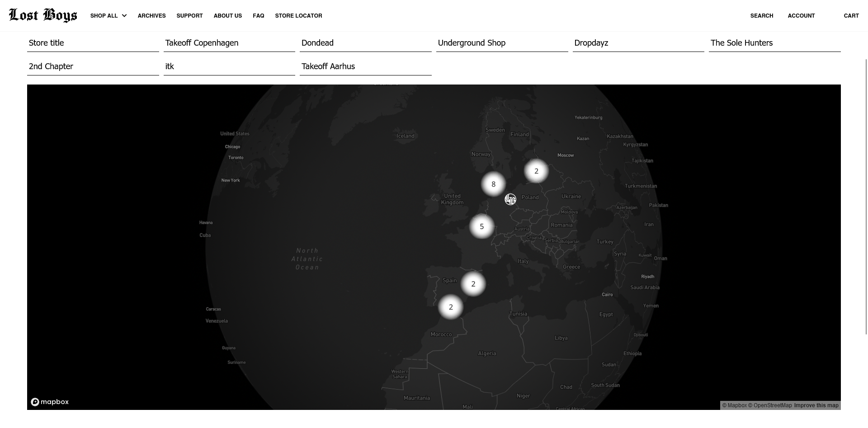Viewport: 868px width, 428px height.
Task: Click the North Atlantic Ocean map label
Action: pos(307,259)
